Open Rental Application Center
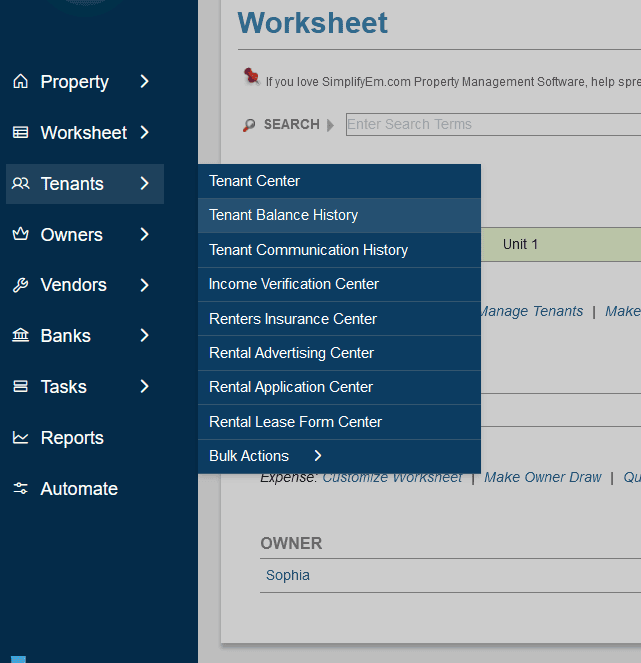 click(290, 387)
